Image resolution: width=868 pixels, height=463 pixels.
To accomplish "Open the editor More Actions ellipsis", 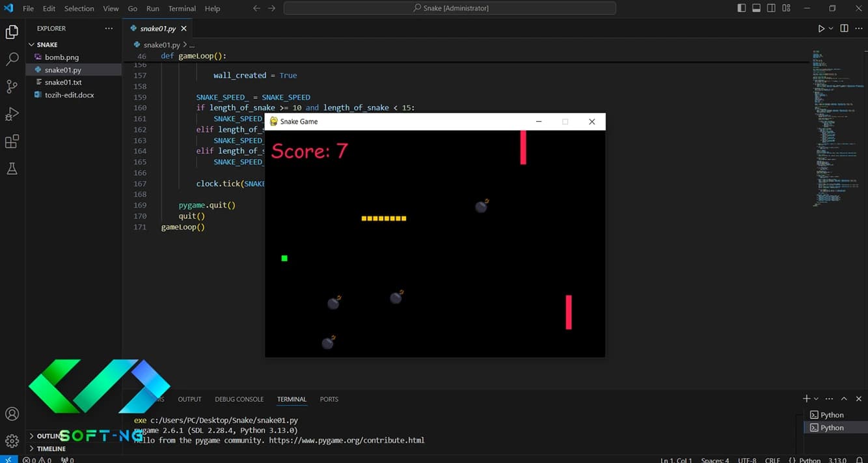I will pos(858,29).
